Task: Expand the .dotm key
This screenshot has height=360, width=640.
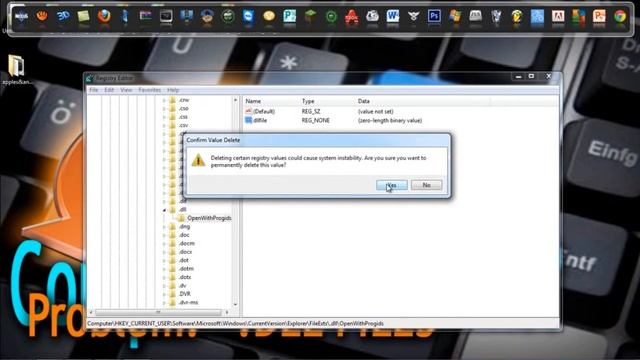Action: [164, 269]
